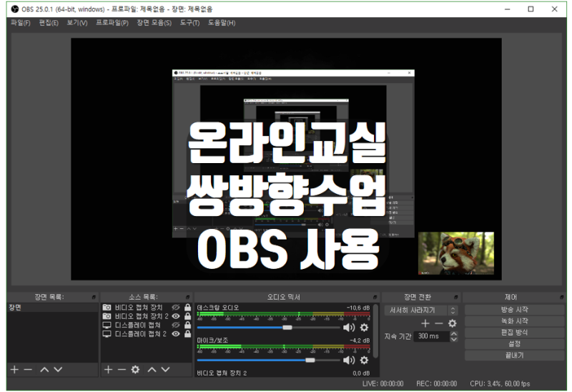
Task: Remove scene with minus icon in 장면 목록
Action: (x=28, y=370)
